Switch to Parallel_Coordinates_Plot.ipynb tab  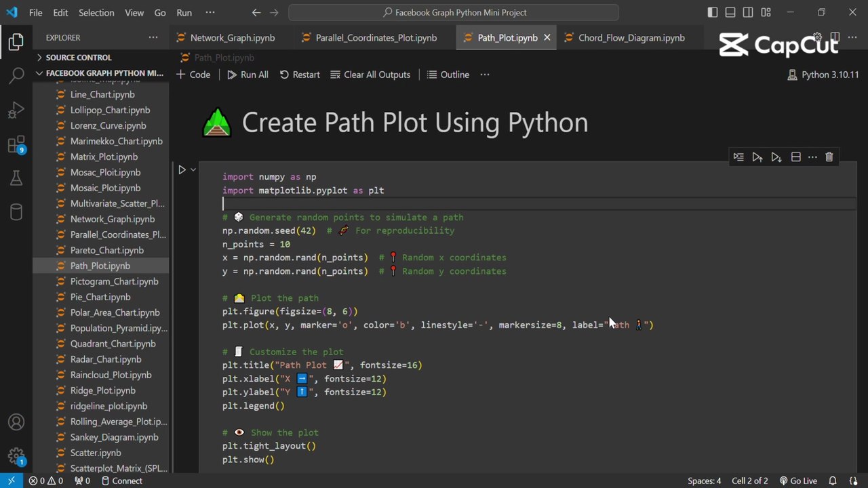pyautogui.click(x=376, y=38)
